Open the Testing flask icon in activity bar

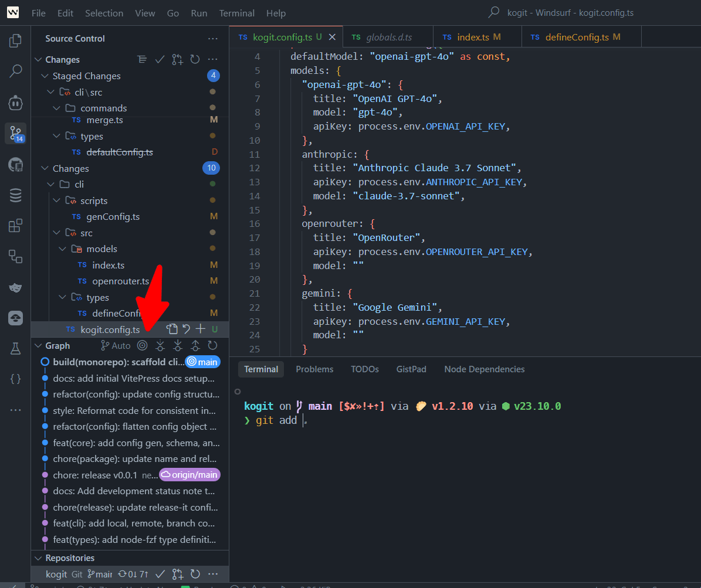[15, 348]
